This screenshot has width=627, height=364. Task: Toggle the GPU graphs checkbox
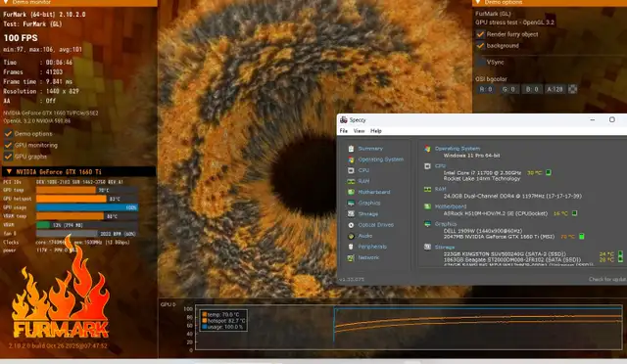tap(8, 157)
